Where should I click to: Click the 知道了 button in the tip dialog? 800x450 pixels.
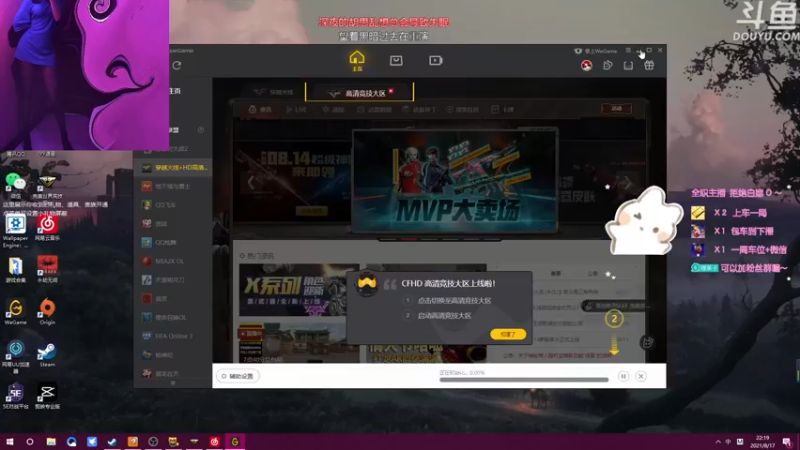(x=508, y=334)
